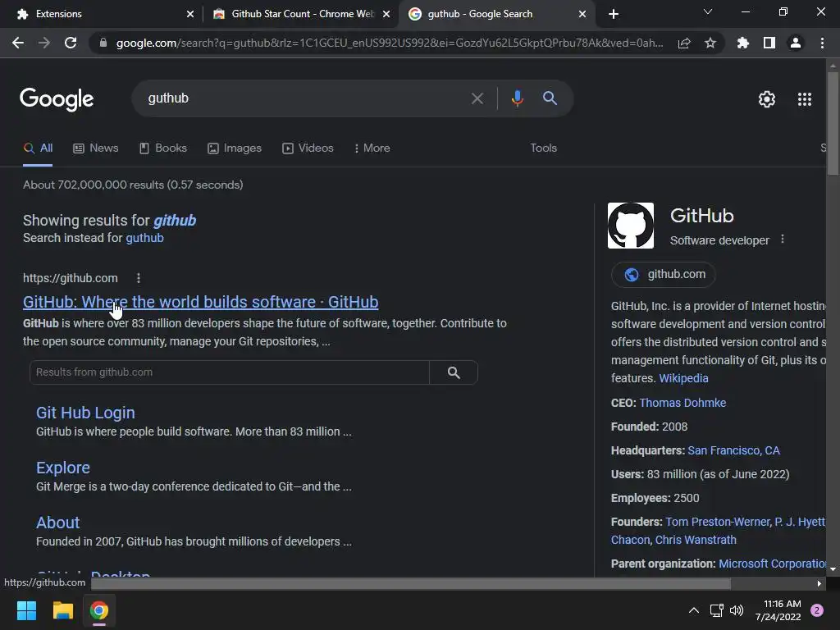840x630 pixels.
Task: Select the All results tab
Action: (38, 148)
